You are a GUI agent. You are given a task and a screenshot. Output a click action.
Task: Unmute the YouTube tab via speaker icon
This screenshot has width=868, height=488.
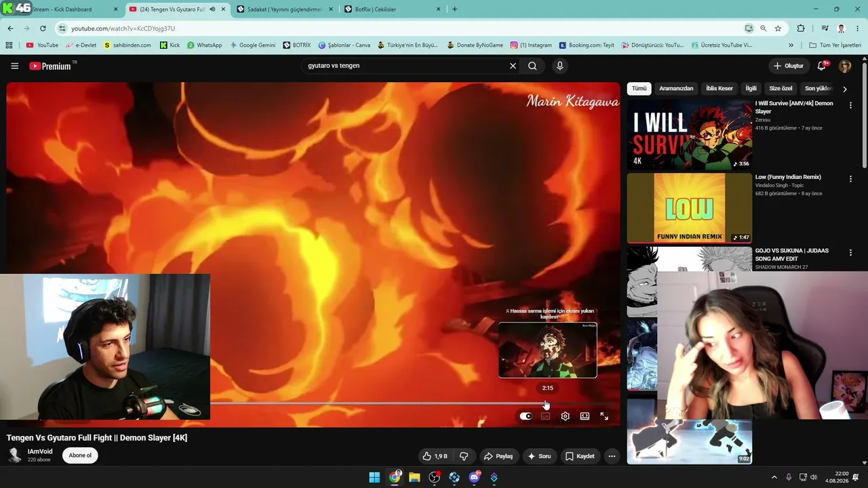coord(212,9)
